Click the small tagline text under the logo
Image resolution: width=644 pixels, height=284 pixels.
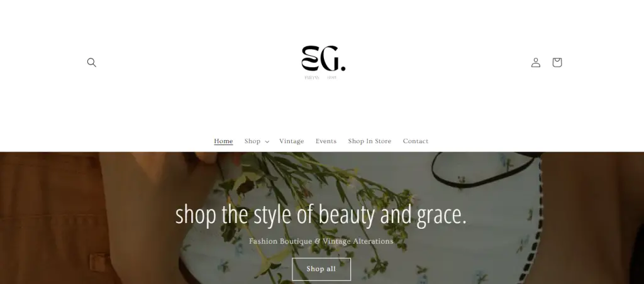point(320,77)
